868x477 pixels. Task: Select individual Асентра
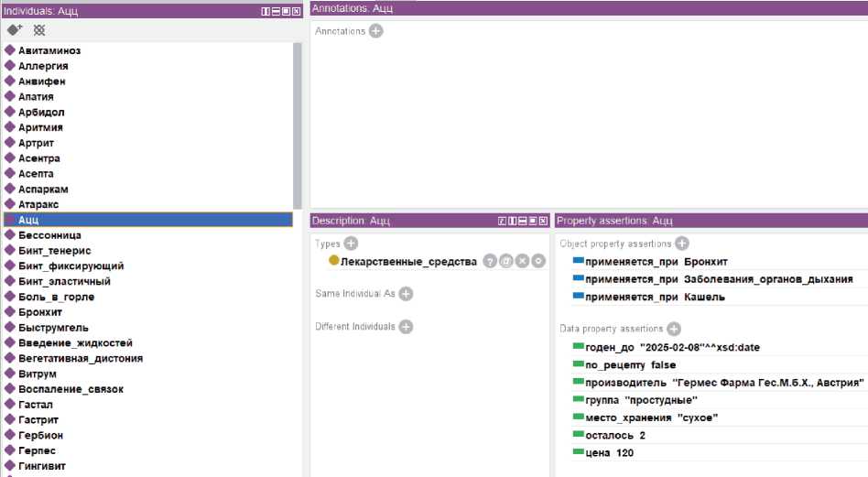coord(39,158)
